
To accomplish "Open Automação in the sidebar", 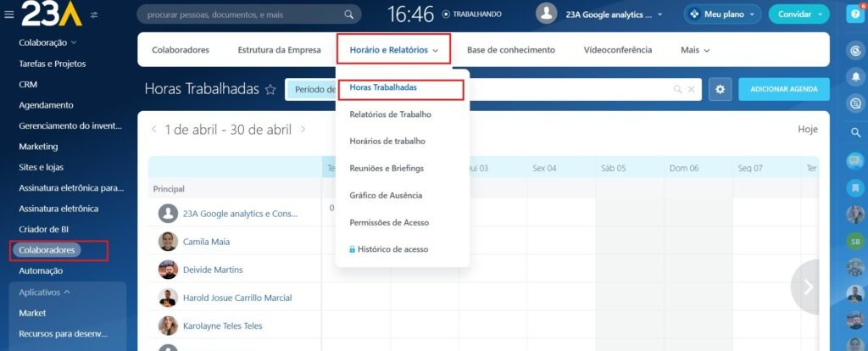I will (x=41, y=270).
